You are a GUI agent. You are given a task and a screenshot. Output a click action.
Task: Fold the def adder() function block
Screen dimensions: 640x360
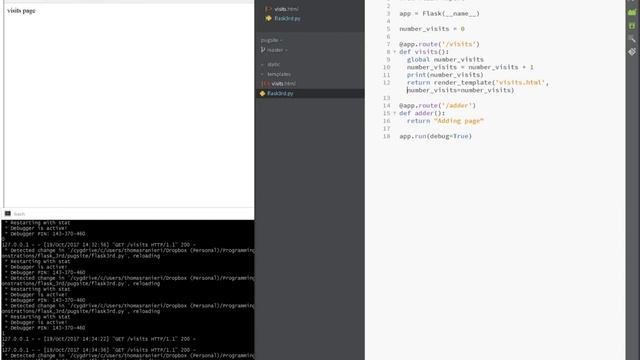click(395, 113)
